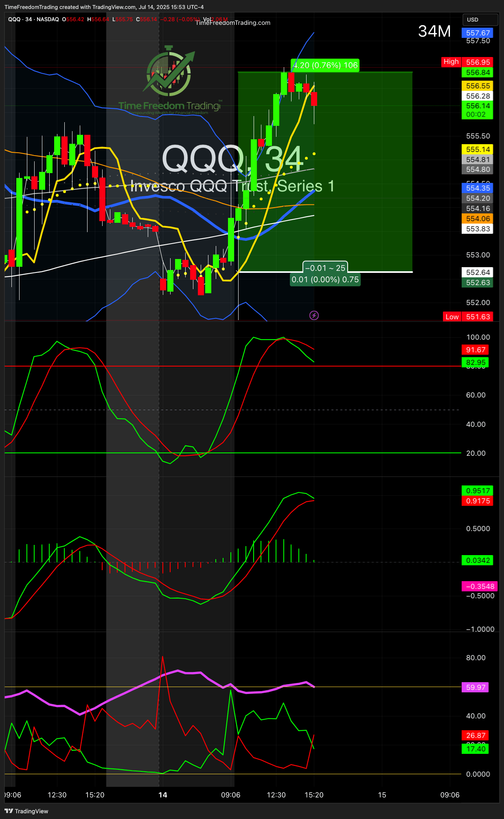Click the white 552.64 entry price label
This screenshot has width=504, height=819.
[x=478, y=272]
